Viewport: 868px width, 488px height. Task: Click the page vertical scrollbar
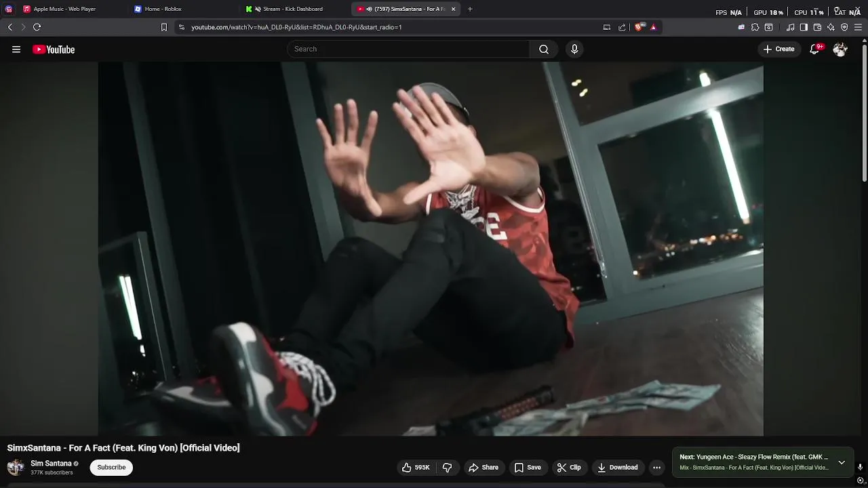865,112
